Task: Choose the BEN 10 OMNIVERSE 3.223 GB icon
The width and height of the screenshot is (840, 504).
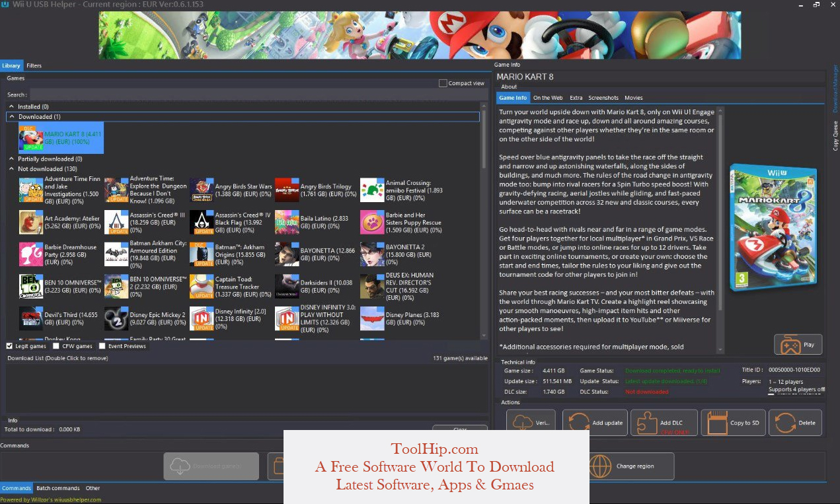Action: click(31, 287)
